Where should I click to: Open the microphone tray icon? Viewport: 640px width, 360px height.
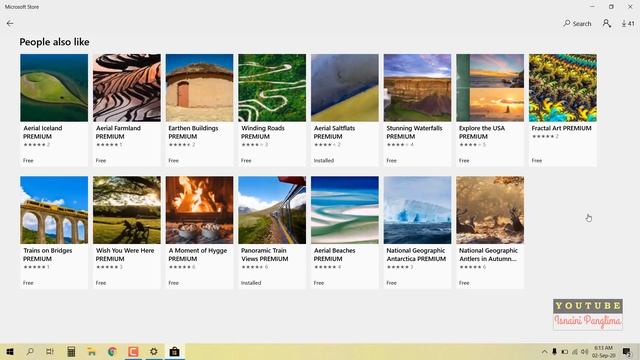tap(554, 351)
